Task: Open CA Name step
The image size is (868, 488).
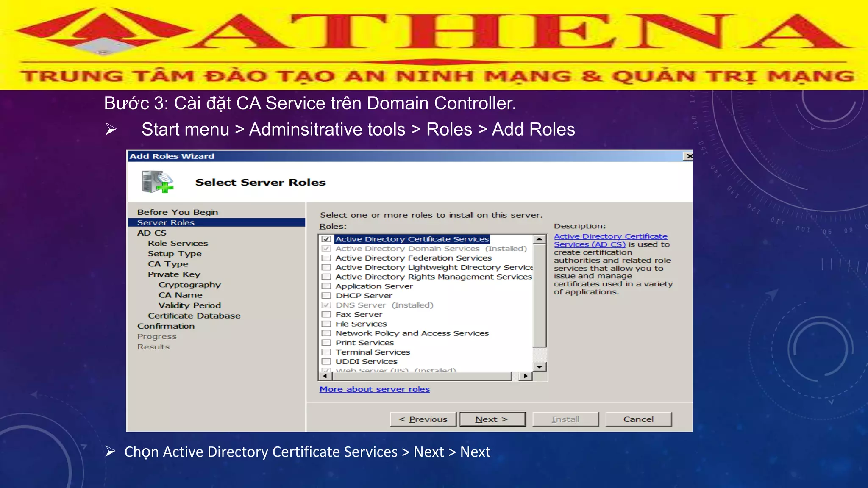Action: 180,295
